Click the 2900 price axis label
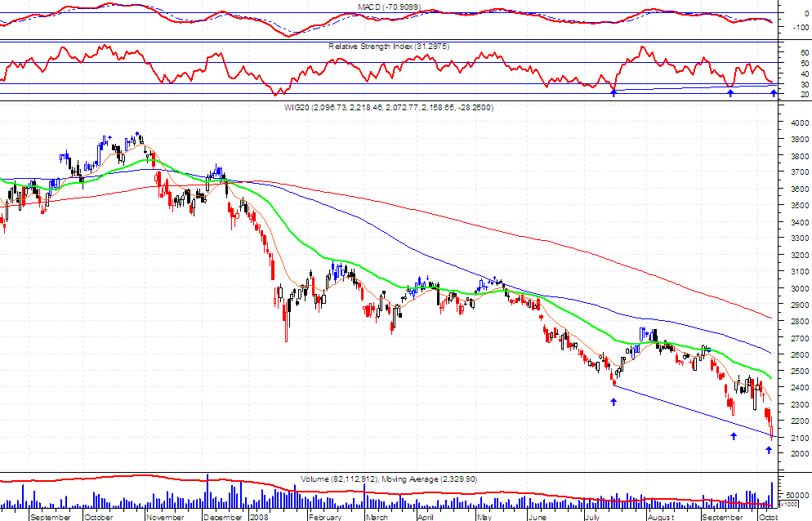The image size is (812, 521). tap(800, 305)
